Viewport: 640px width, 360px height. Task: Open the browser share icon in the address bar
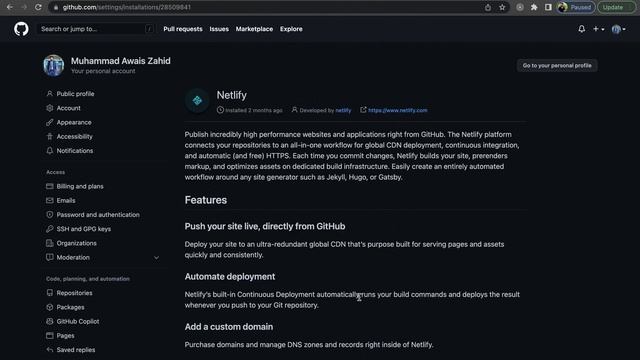point(488,7)
